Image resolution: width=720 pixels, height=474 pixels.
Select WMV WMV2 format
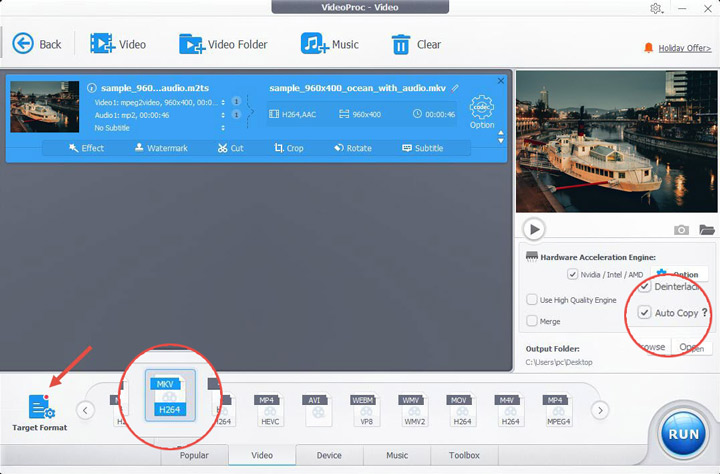413,410
